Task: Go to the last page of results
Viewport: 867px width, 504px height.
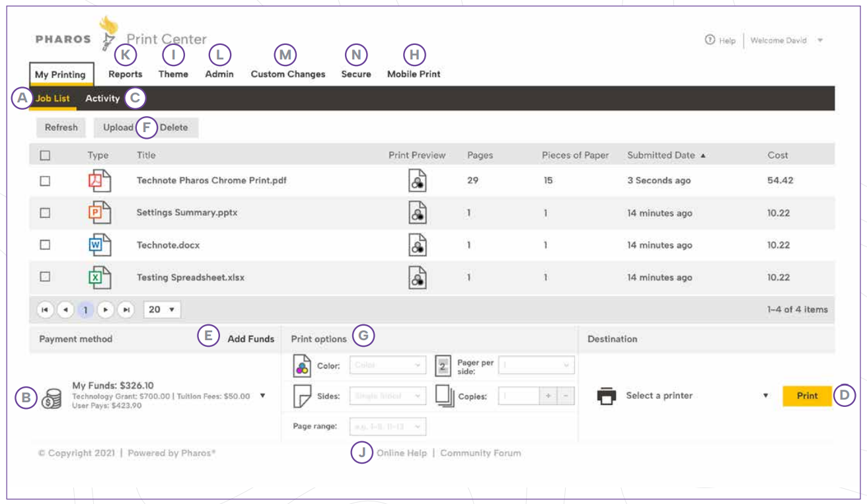Action: click(x=126, y=309)
